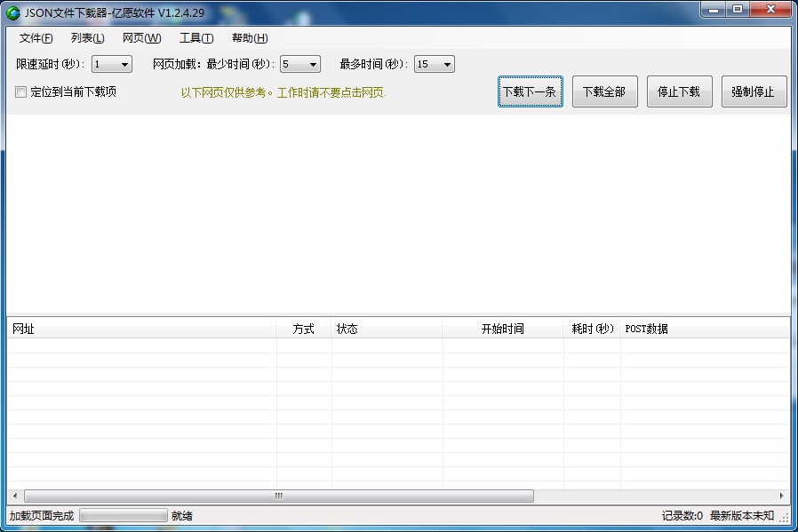Click the resize grip in status bar

(785, 517)
